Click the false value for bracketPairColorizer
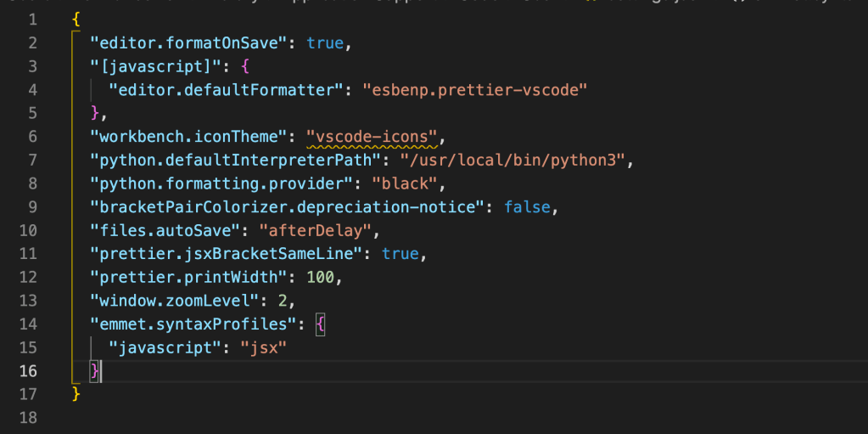 [527, 207]
